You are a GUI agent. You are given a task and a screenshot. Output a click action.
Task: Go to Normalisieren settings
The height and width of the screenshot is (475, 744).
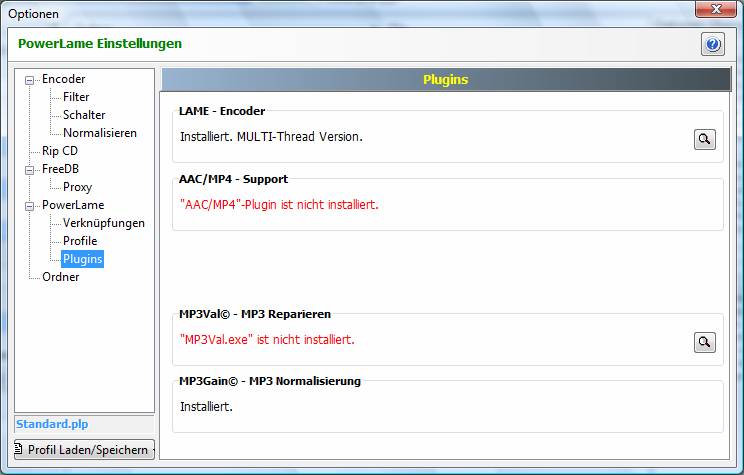[100, 133]
